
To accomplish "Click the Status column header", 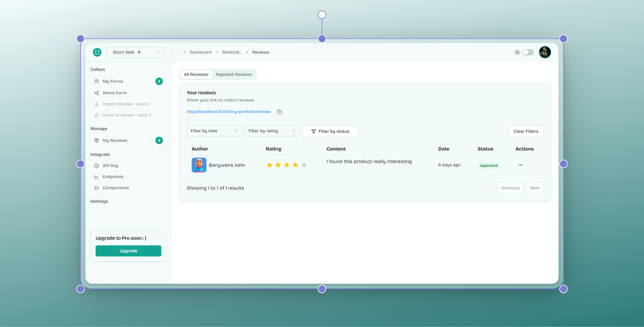I will click(485, 149).
